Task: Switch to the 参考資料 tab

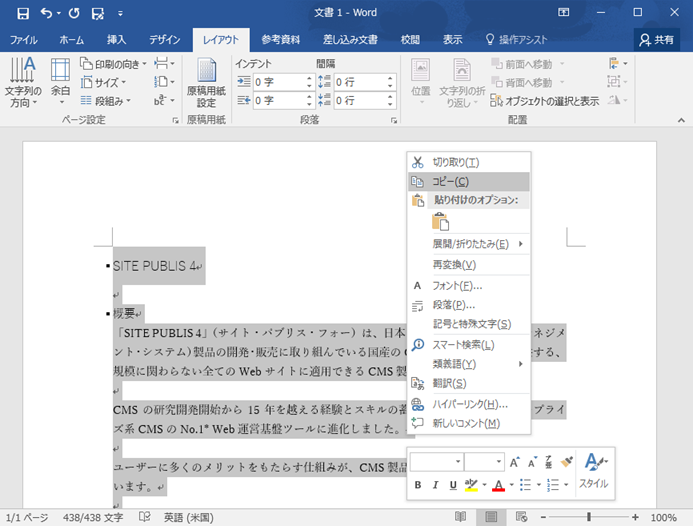Action: (x=281, y=40)
